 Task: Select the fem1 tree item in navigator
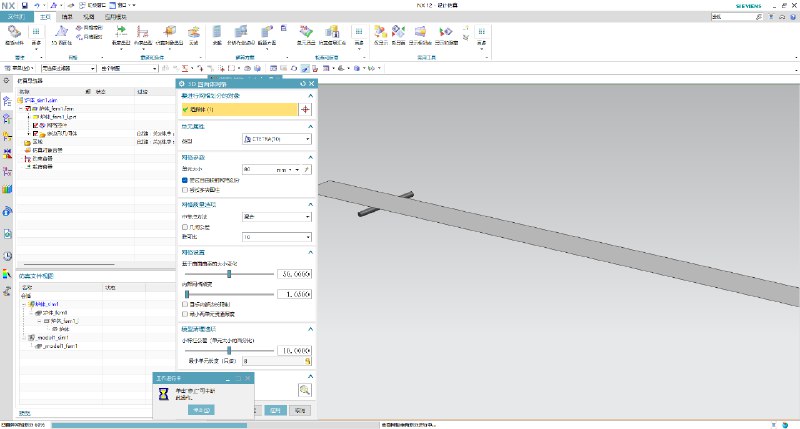pyautogui.click(x=56, y=109)
